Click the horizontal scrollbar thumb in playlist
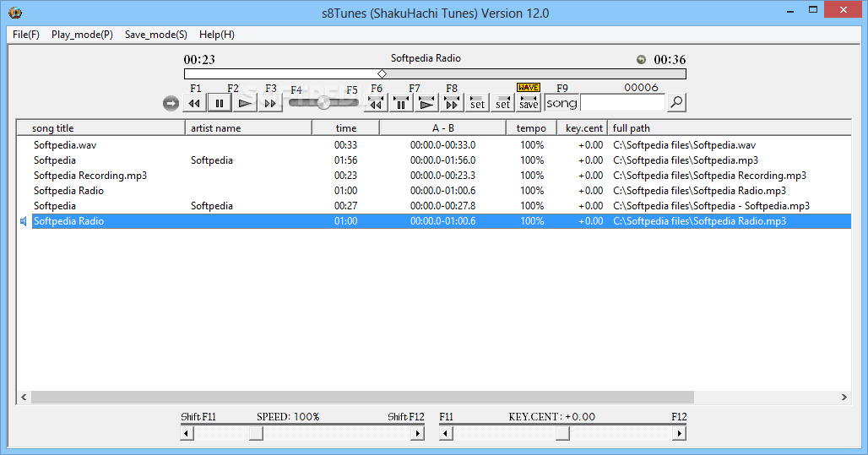Viewport: 868px width, 455px height. [362, 397]
